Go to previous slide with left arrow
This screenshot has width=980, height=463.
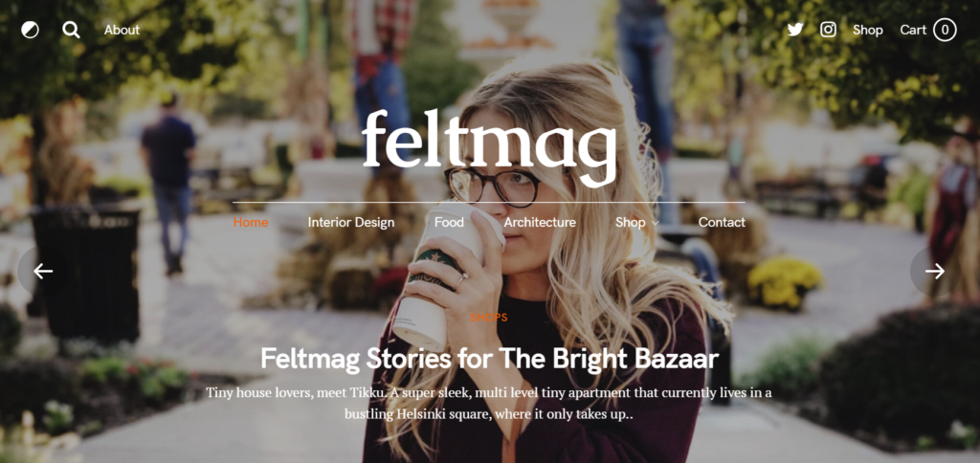click(43, 271)
